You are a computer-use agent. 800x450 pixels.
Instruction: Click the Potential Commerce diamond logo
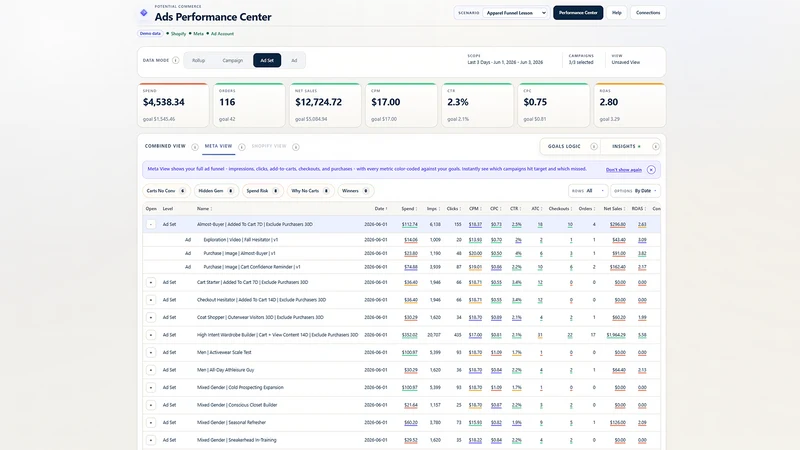144,13
